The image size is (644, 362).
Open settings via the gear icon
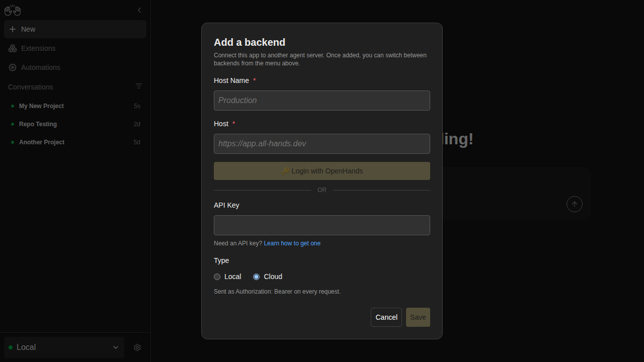point(137,347)
